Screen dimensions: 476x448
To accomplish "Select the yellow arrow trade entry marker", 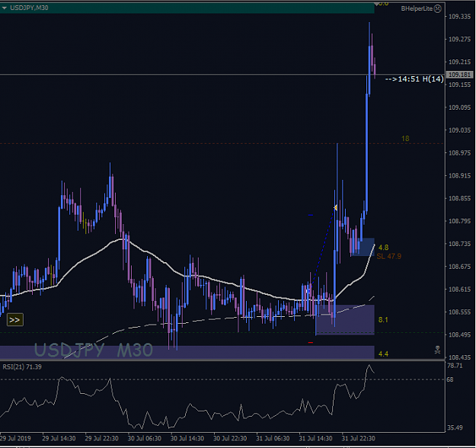I will coord(335,208).
